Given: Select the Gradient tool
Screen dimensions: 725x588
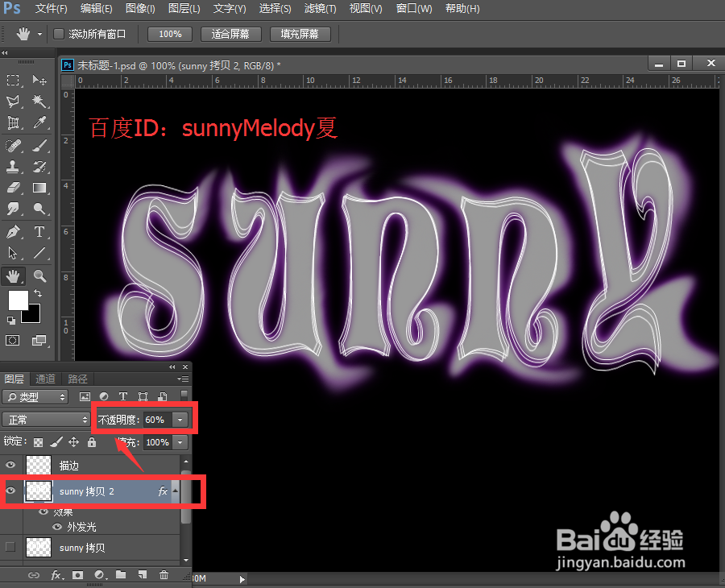Looking at the screenshot, I should coord(39,188).
